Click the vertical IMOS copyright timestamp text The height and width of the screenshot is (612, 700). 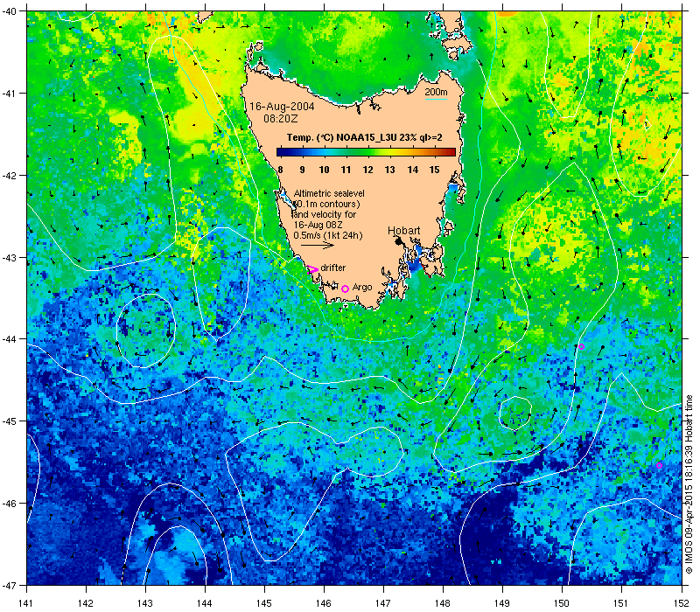click(689, 485)
